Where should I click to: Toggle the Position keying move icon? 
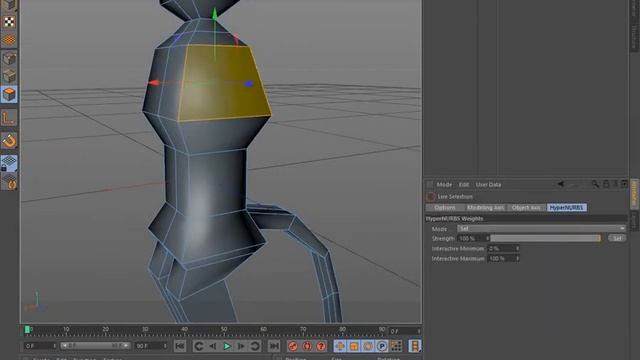tap(340, 346)
